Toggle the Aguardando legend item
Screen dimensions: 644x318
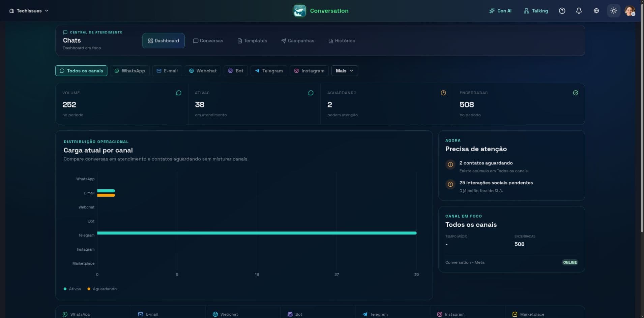click(x=102, y=289)
